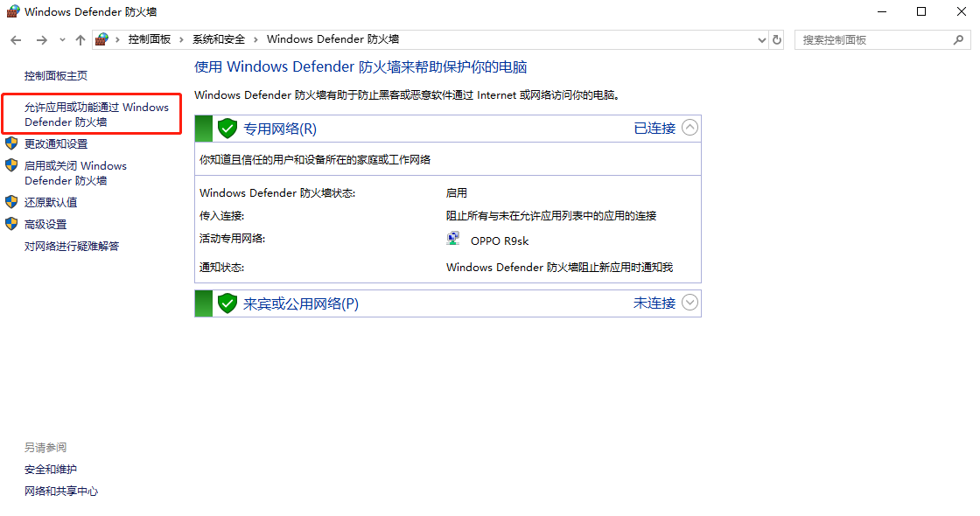This screenshot has width=980, height=516.
Task: Click the 通知状态: label
Action: click(x=222, y=268)
